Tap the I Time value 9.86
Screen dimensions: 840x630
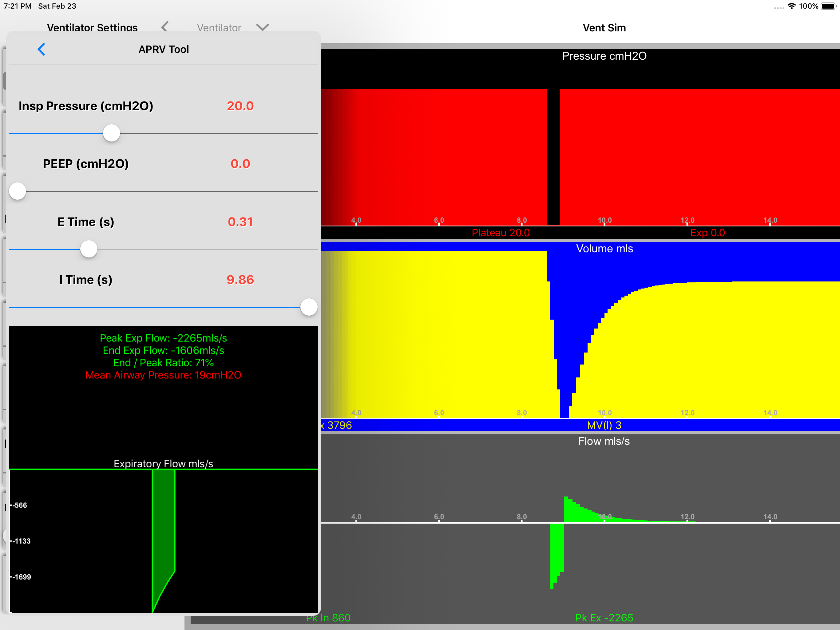click(x=240, y=280)
